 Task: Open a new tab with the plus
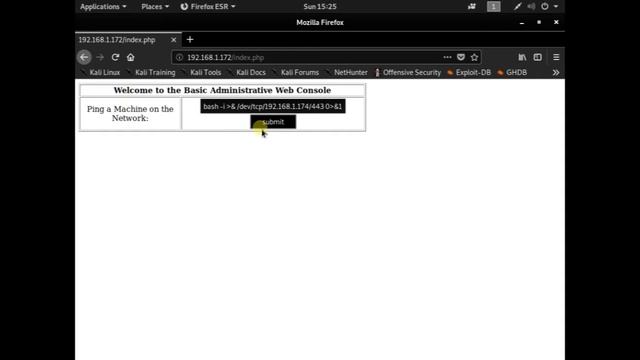point(190,40)
